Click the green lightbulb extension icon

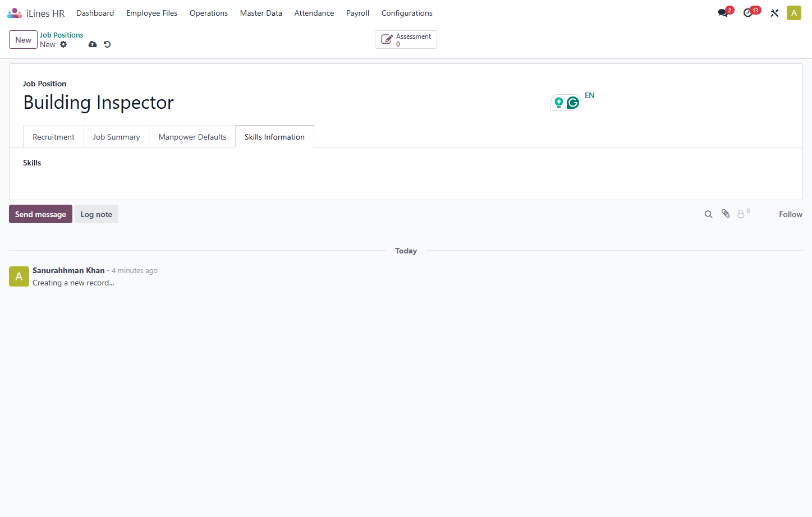559,103
